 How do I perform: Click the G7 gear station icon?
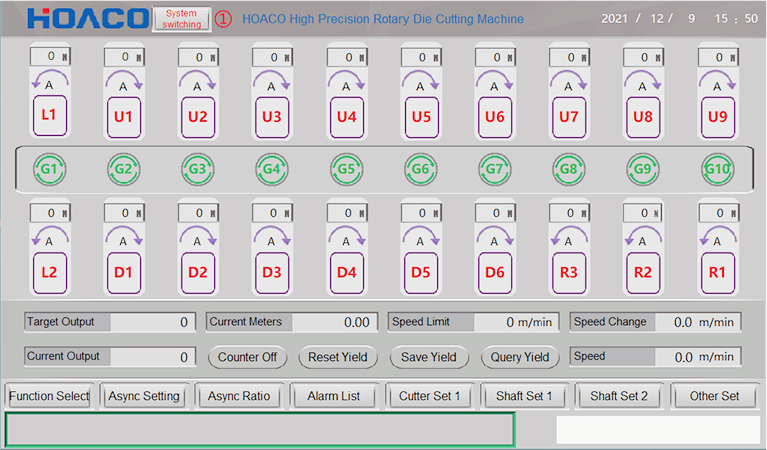tap(494, 169)
